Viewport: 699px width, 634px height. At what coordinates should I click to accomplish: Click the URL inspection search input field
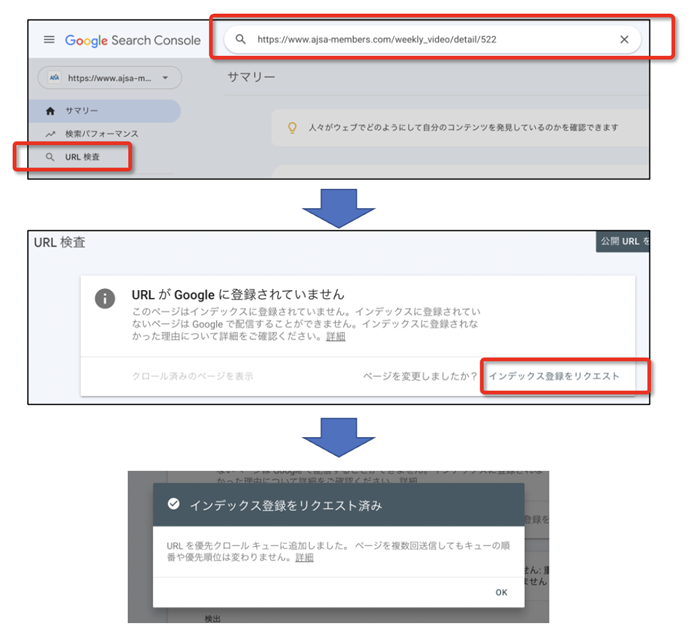pyautogui.click(x=432, y=39)
